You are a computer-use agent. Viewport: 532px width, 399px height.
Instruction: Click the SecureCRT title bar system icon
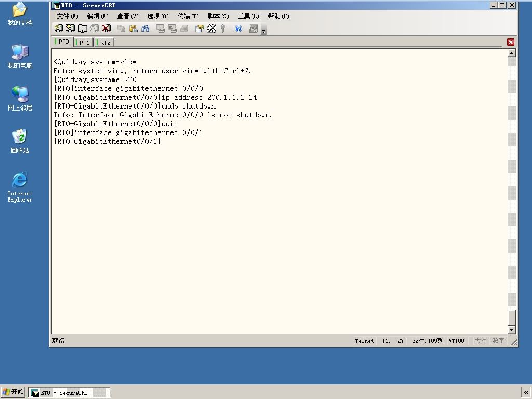[x=56, y=5]
